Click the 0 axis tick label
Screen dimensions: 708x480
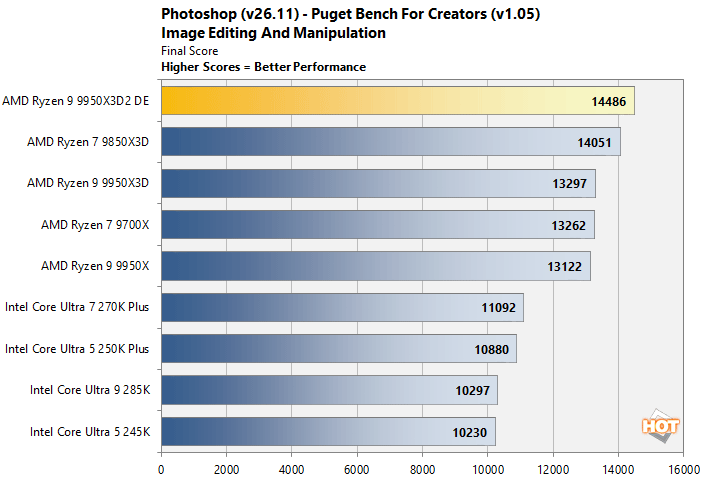pyautogui.click(x=161, y=470)
